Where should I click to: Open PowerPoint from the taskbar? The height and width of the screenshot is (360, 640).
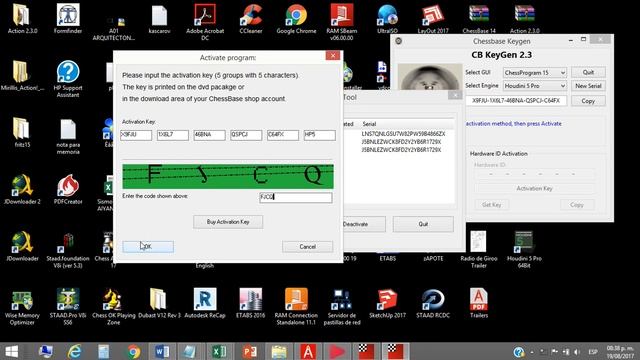click(249, 351)
